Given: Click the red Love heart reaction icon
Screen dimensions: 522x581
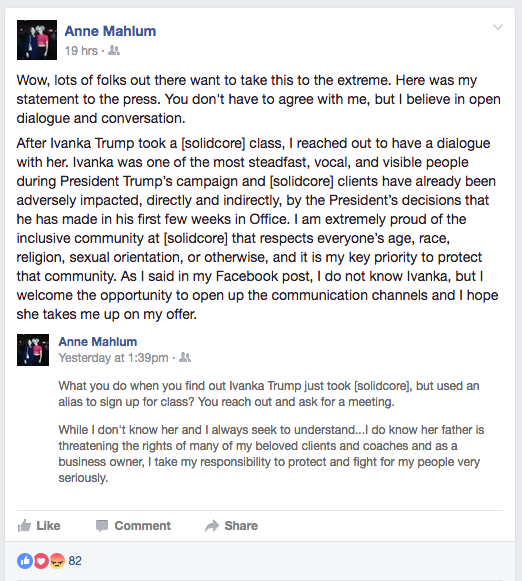Looking at the screenshot, I should click(x=41, y=561).
